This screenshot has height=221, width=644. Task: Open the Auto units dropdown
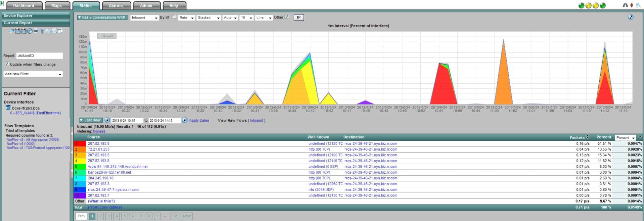tap(230, 18)
